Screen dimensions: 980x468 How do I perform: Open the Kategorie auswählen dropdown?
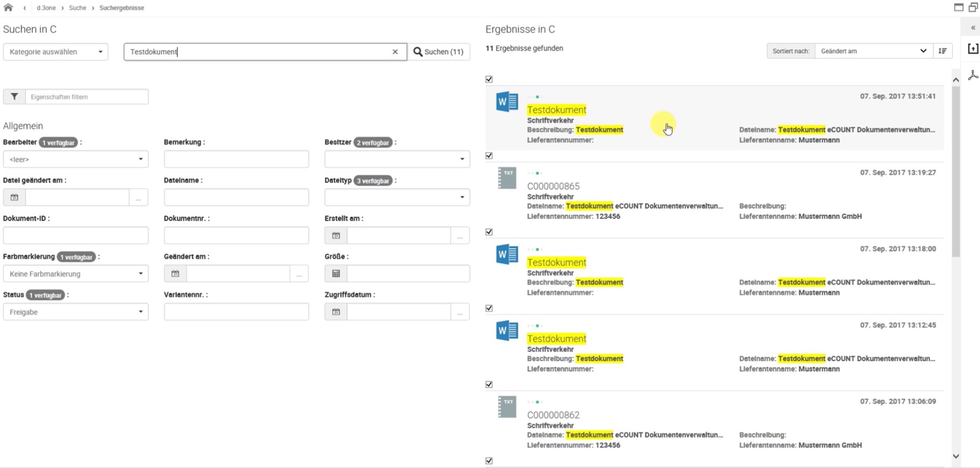[56, 52]
